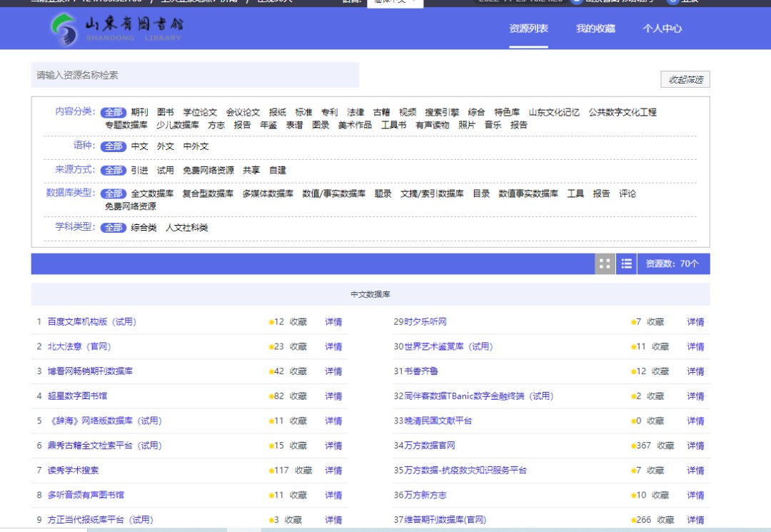
Task: Collapse filters with 收起筛选 button
Action: 685,80
